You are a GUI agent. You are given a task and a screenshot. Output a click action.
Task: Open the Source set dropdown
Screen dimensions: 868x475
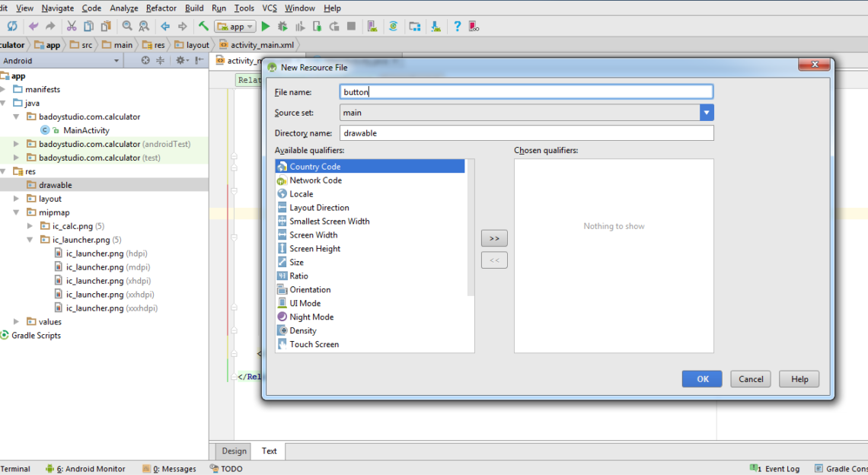(x=707, y=113)
